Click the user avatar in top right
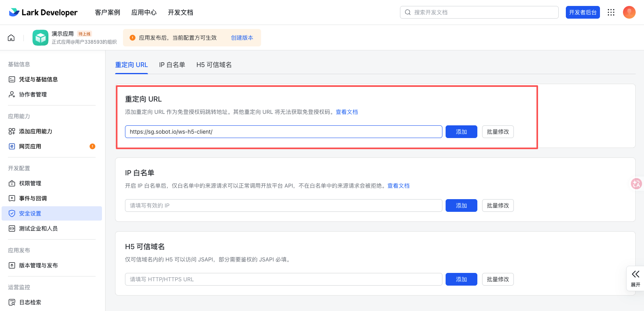Screen dimensions: 644x311 click(x=629, y=12)
